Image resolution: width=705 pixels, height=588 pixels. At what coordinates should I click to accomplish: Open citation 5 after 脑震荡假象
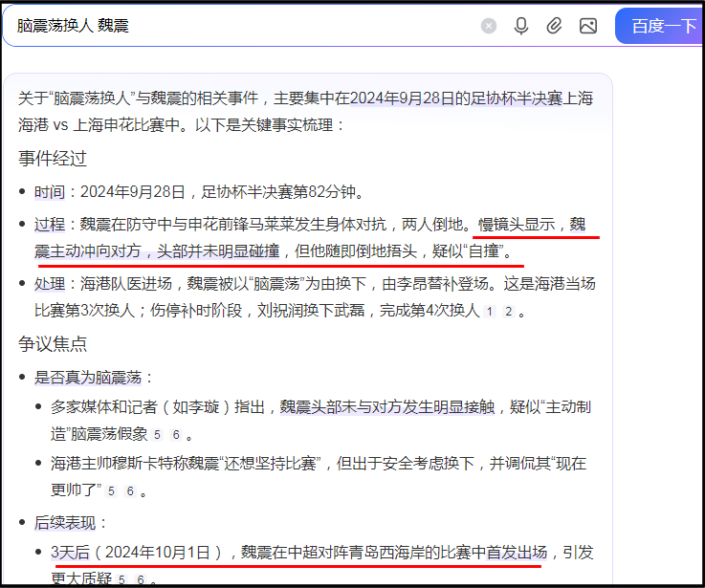tap(157, 435)
